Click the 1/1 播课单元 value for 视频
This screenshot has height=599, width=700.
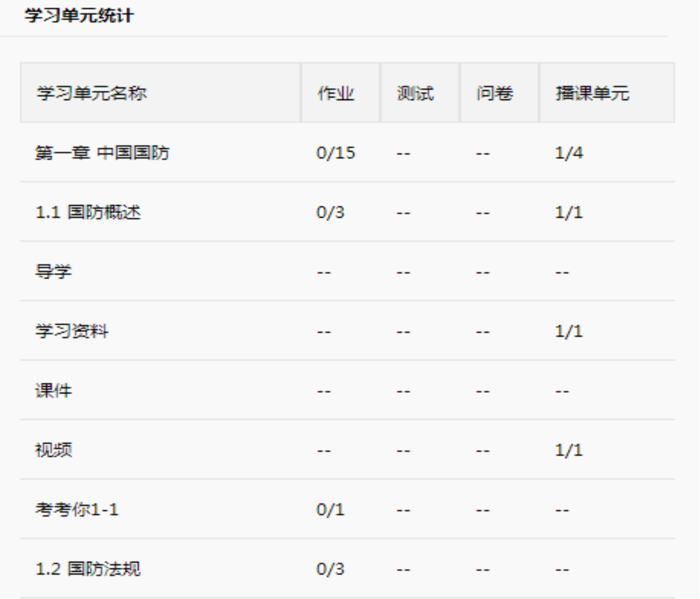569,450
